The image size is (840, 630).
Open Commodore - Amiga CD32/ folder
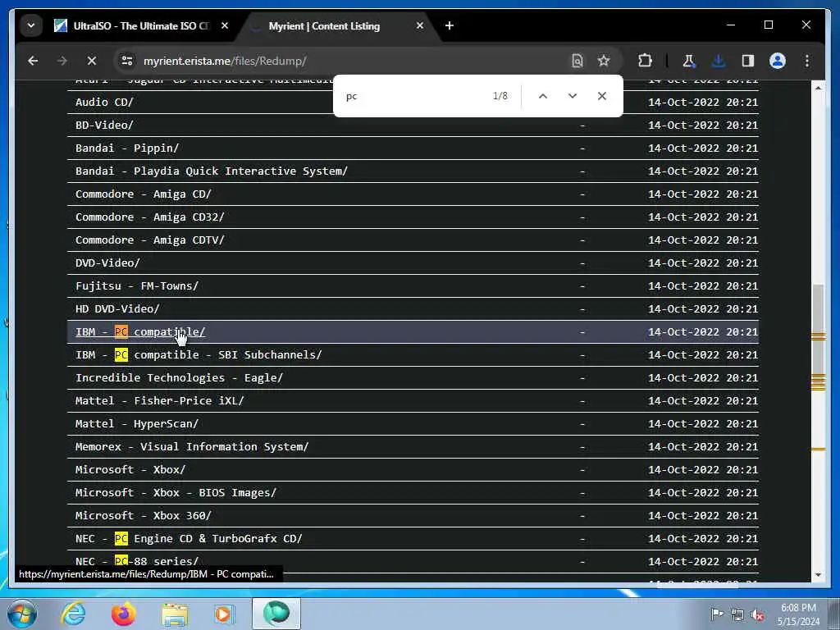coord(150,217)
